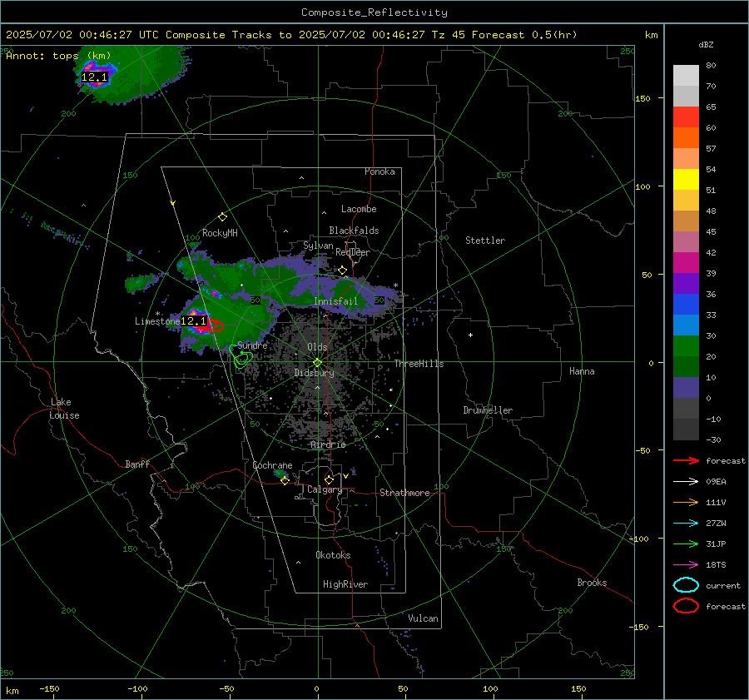Click the 12.1 storm top label near Limestone
This screenshot has height=700, width=749.
tap(193, 321)
